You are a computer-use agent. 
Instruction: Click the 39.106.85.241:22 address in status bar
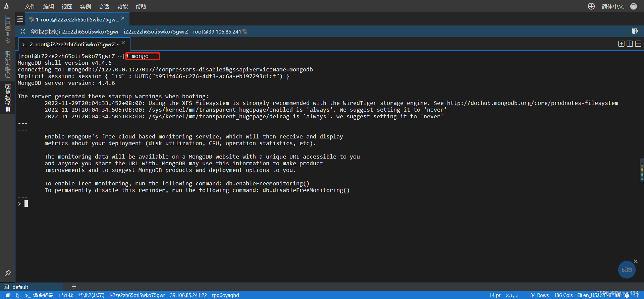[188, 295]
